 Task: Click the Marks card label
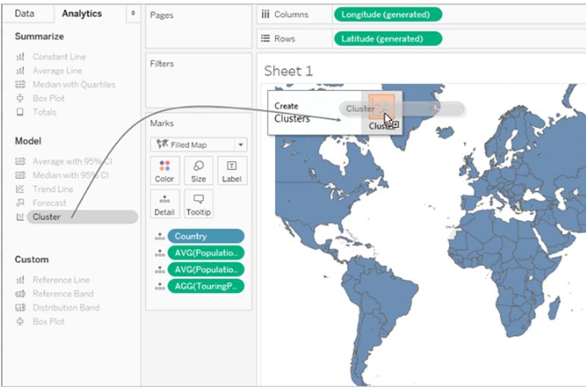[x=162, y=123]
